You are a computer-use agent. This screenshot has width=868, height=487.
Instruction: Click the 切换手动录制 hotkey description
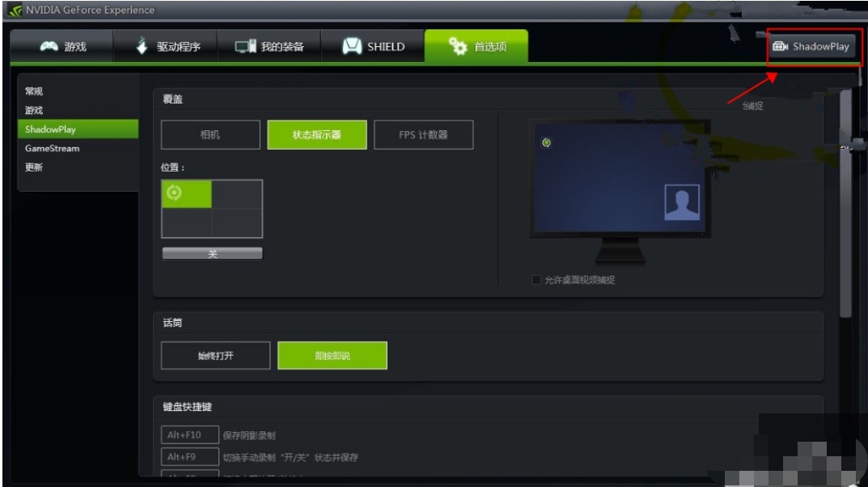pos(290,457)
